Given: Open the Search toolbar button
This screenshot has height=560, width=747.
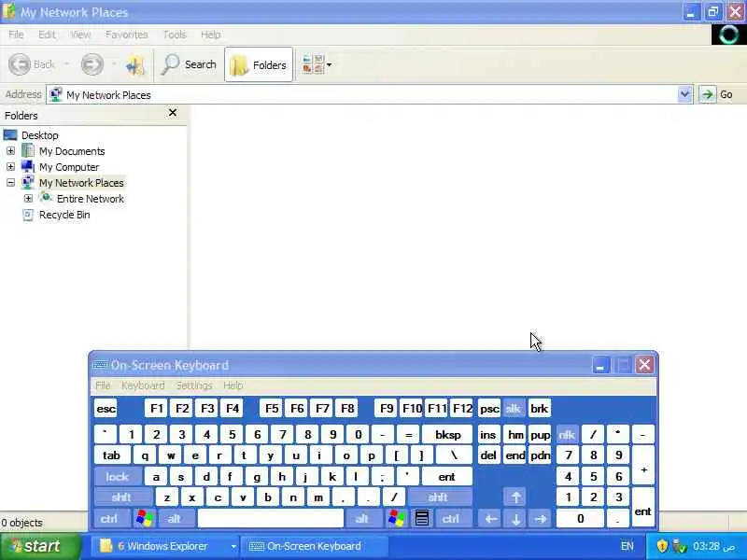Looking at the screenshot, I should point(190,64).
